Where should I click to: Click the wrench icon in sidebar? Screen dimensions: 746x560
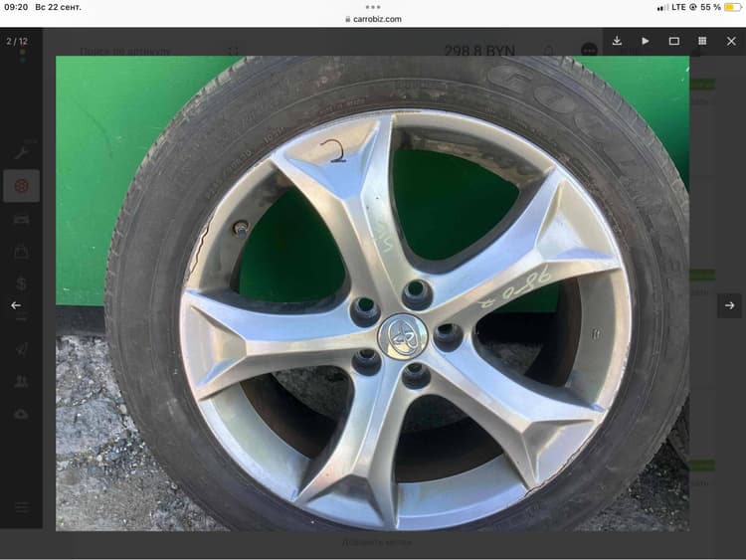coord(21,152)
